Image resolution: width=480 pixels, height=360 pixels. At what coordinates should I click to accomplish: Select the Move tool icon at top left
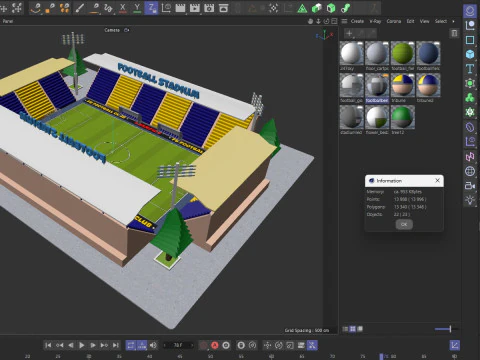(4, 8)
